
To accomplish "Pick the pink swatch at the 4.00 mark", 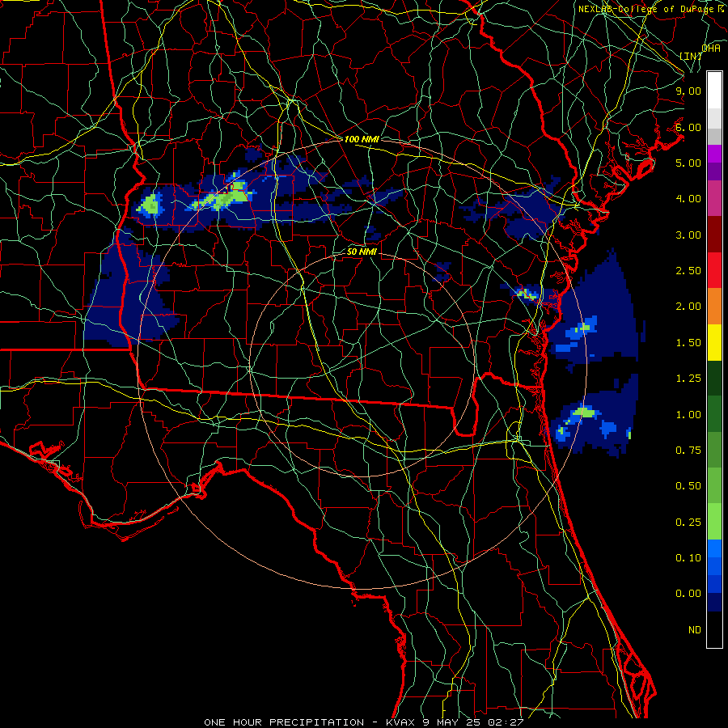I will tap(714, 199).
